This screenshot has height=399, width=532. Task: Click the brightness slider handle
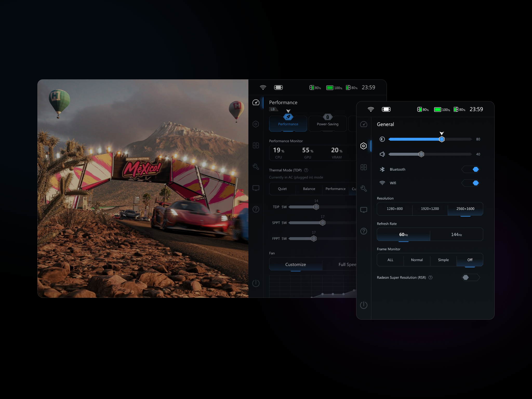click(442, 139)
